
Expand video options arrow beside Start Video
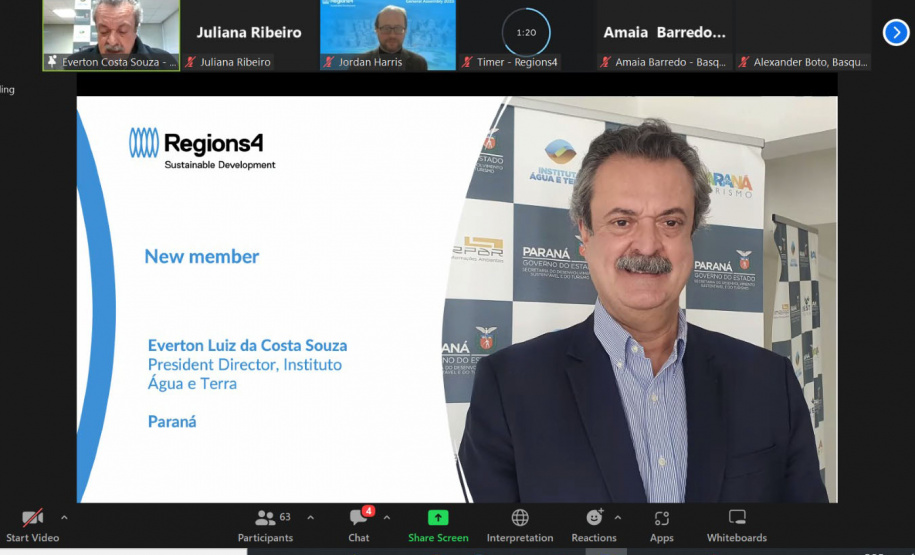point(64,517)
